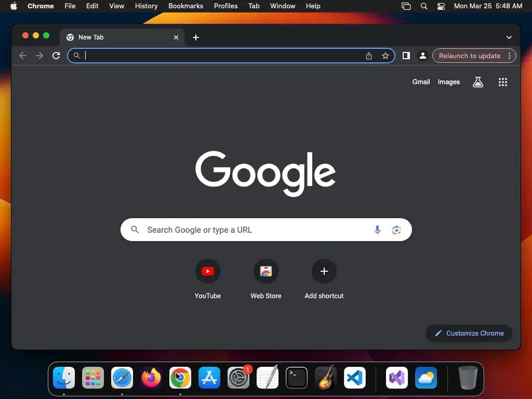The width and height of the screenshot is (532, 399).
Task: Reload the page with the refresh icon
Action: pyautogui.click(x=56, y=56)
